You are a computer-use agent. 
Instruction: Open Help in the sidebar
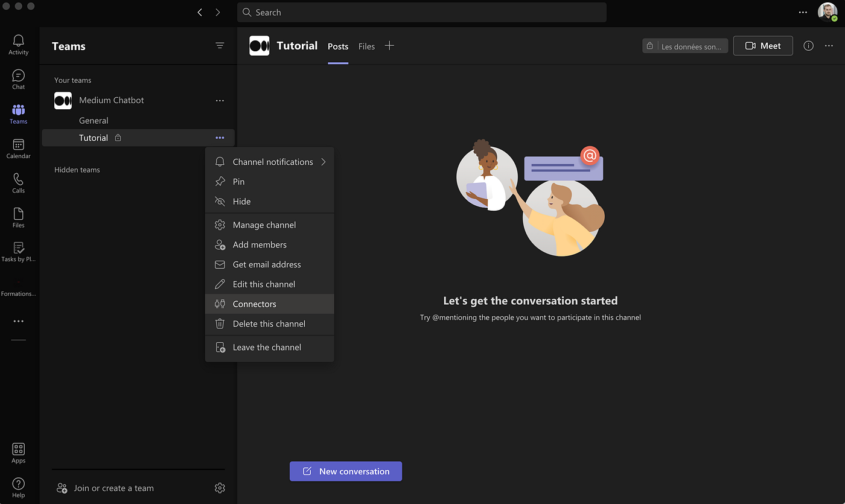pos(18,488)
